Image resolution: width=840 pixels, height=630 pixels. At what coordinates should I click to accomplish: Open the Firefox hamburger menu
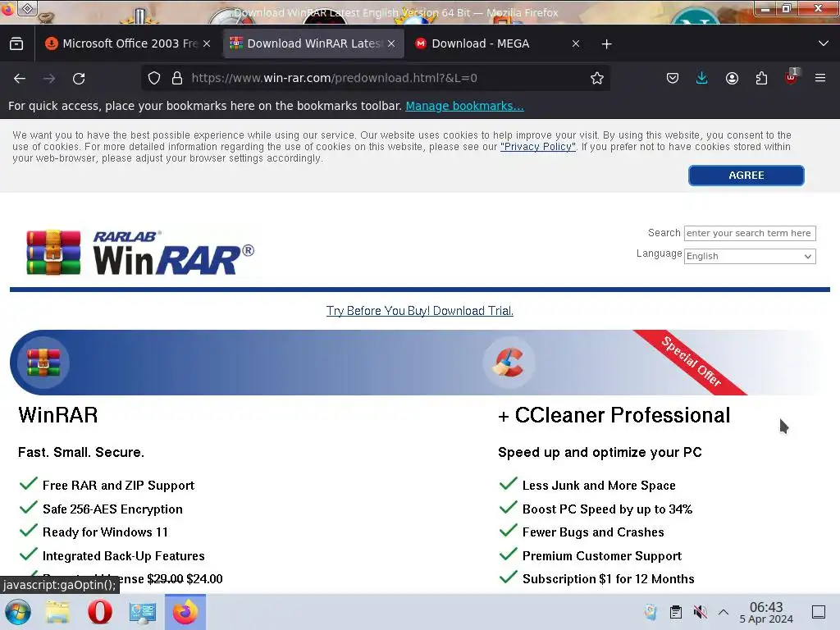click(x=820, y=78)
